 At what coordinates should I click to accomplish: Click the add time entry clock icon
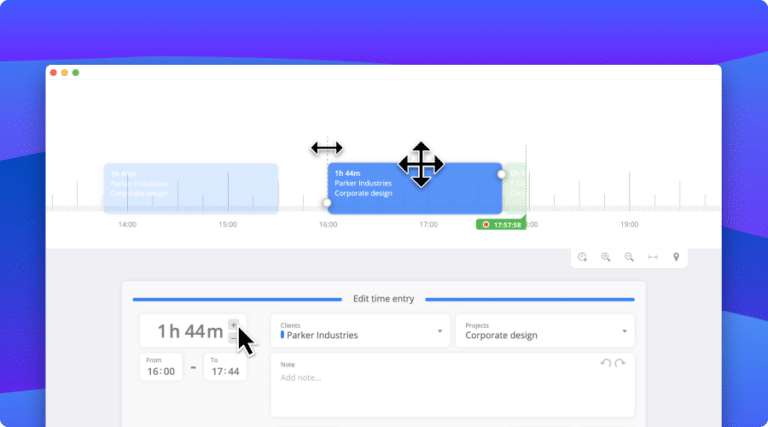tap(583, 257)
